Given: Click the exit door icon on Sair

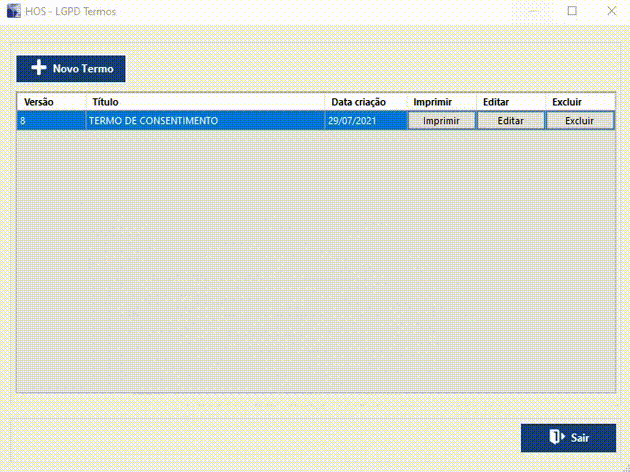Looking at the screenshot, I should click(557, 438).
